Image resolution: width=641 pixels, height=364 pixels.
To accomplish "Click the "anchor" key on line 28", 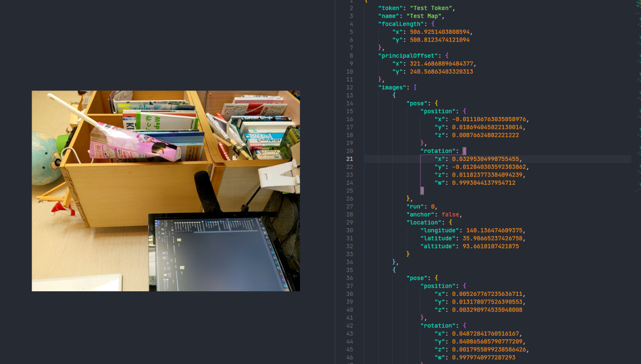I will [x=420, y=214].
